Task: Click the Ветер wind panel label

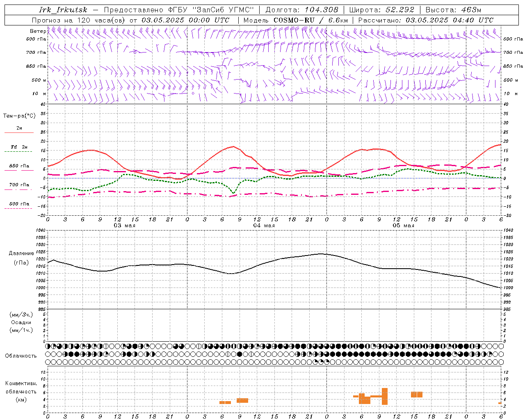Action: tap(38, 31)
